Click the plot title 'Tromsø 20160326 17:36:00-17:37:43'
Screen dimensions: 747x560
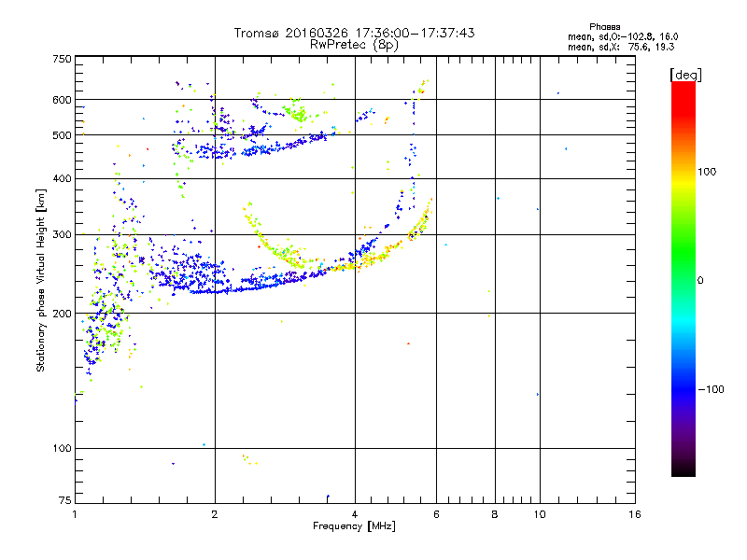[x=354, y=33]
